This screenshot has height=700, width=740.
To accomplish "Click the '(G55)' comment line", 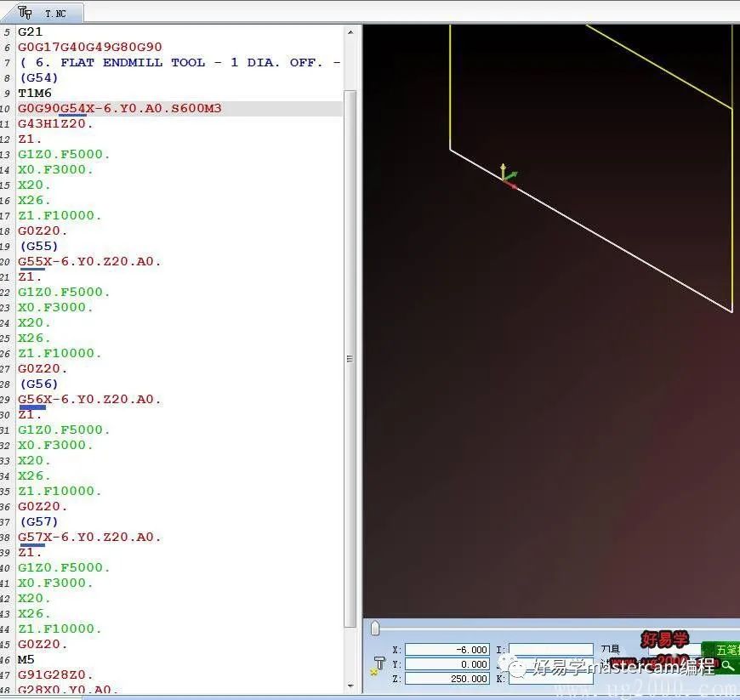I will (x=38, y=246).
